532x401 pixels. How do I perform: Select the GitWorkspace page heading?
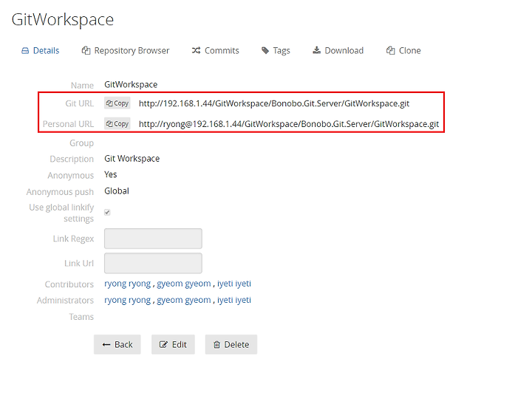62,20
